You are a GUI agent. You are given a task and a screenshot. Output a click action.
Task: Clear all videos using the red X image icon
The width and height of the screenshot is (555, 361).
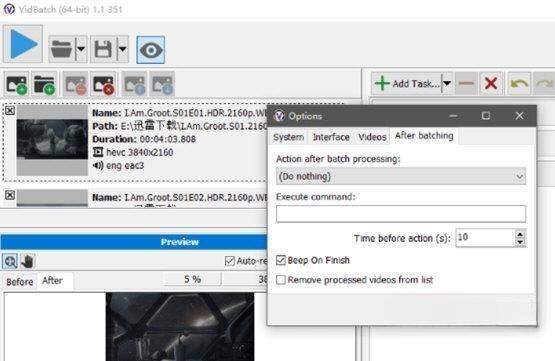coord(103,85)
